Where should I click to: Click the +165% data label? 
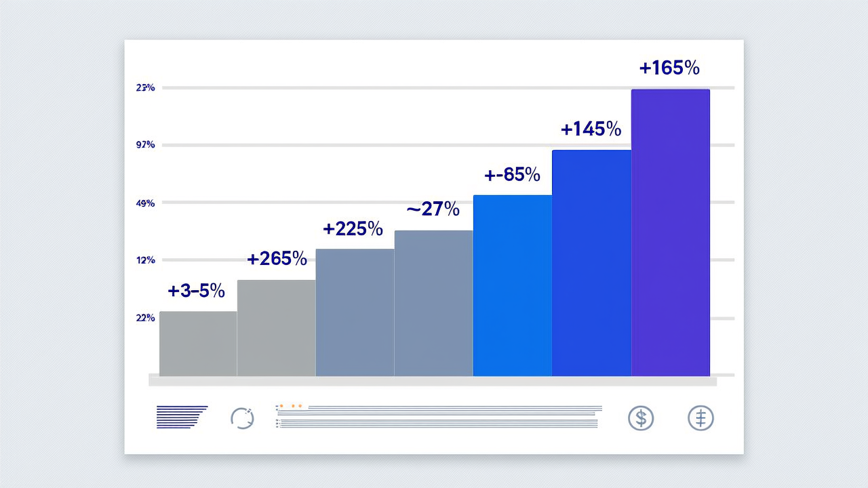tap(669, 68)
